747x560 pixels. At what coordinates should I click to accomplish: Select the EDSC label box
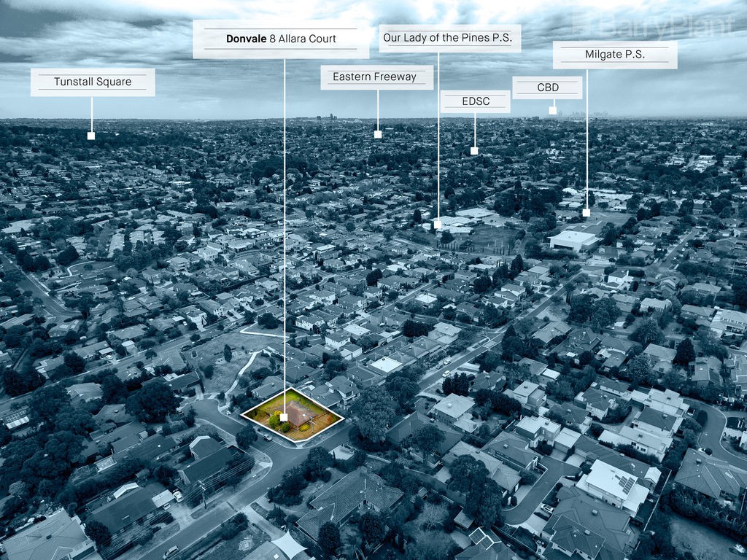(476, 101)
